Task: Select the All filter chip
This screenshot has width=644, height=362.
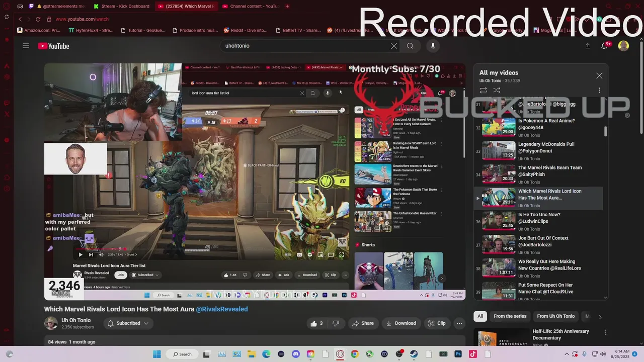Action: [x=480, y=316]
